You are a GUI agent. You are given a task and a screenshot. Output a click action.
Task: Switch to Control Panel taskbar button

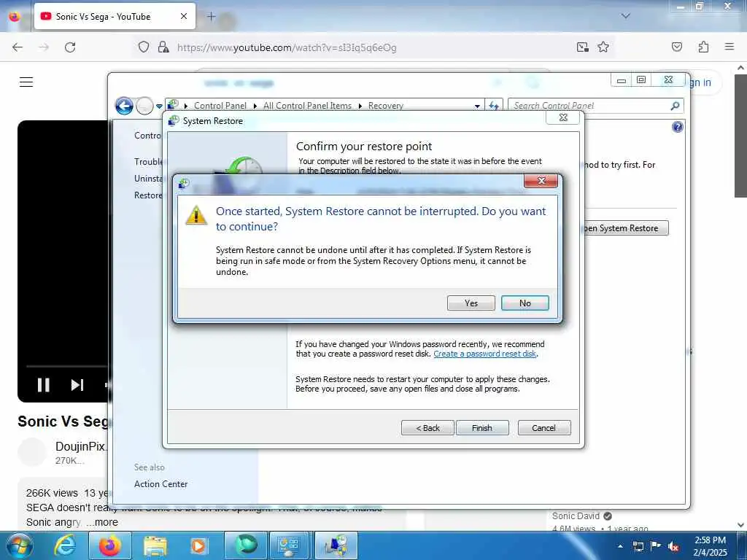(x=290, y=545)
